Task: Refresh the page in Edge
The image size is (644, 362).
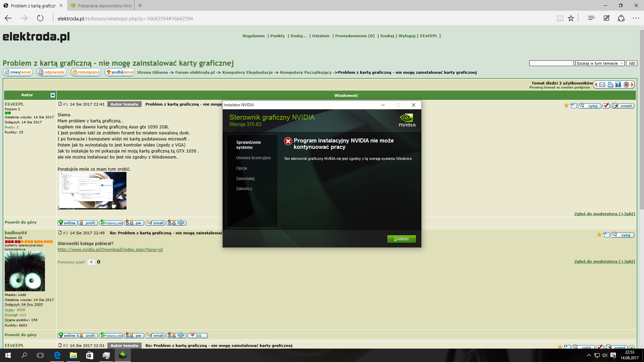Action: coord(40,18)
